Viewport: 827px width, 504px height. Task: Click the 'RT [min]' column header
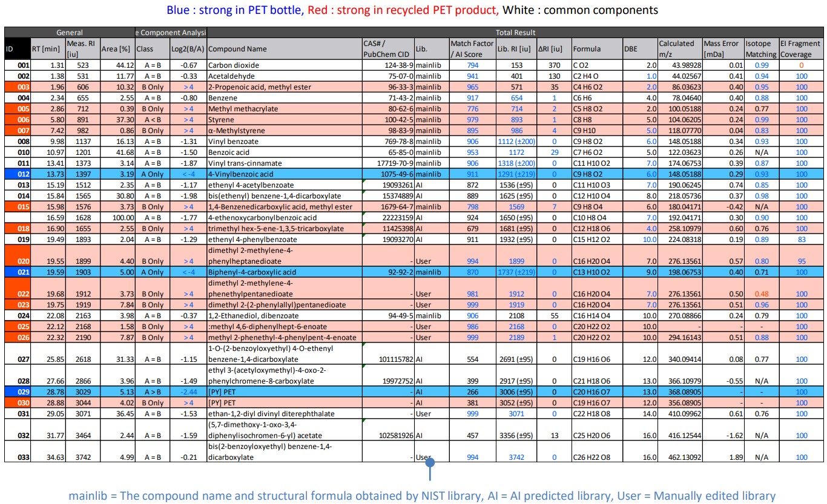[x=47, y=49]
